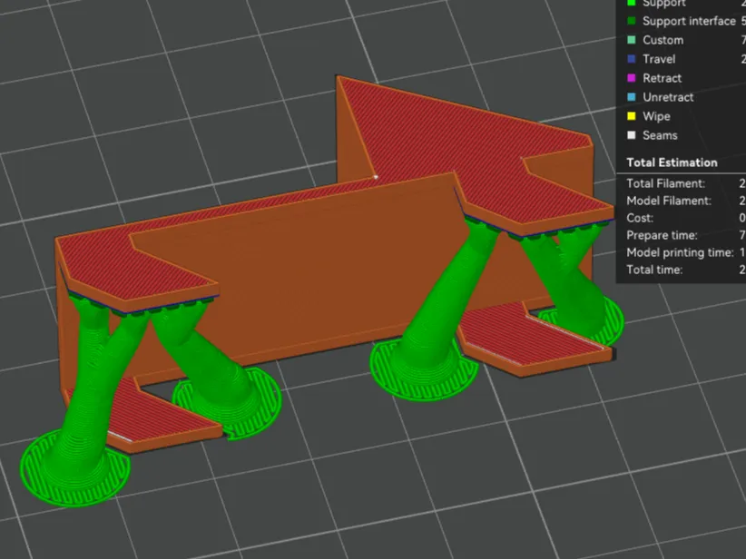Click the Travel legend color swatch
Screen dimensions: 746x560
632,59
